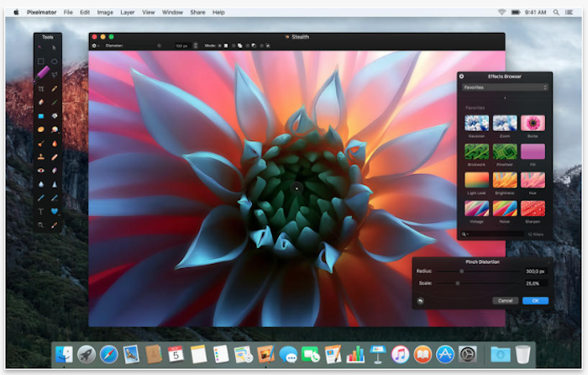Select the Red Eye tool
Viewport: 588px width, 375px height.
click(x=41, y=171)
